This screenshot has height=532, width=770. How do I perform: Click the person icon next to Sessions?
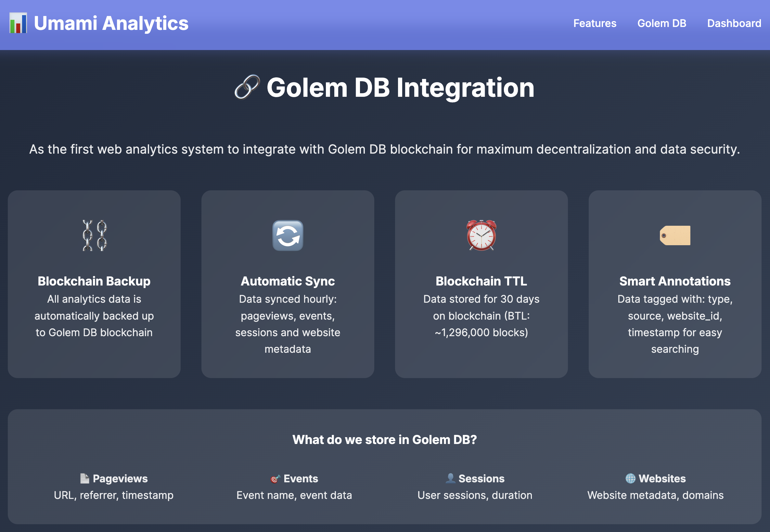(451, 478)
